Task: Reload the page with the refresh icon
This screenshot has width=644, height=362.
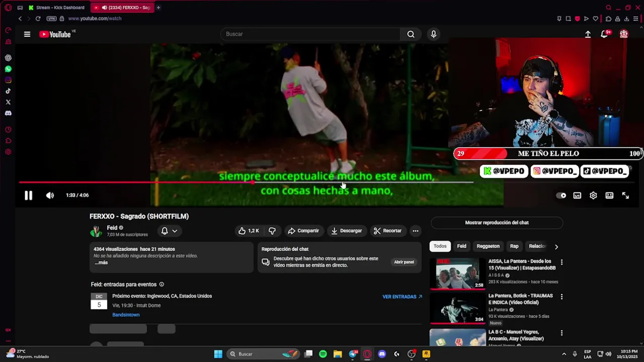Action: [x=38, y=19]
